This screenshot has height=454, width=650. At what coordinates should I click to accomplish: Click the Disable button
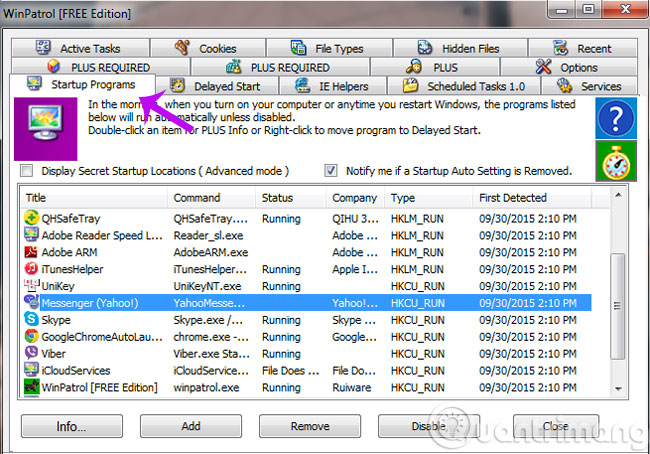(x=429, y=426)
